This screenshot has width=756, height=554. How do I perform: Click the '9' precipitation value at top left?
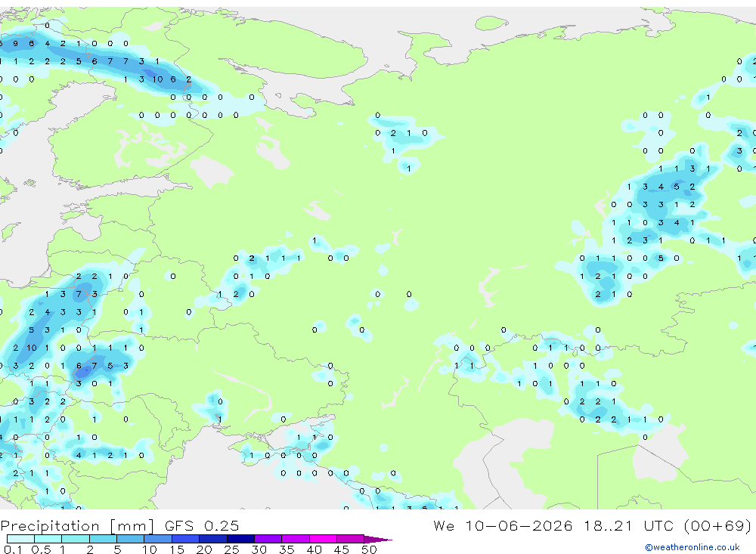click(x=15, y=43)
